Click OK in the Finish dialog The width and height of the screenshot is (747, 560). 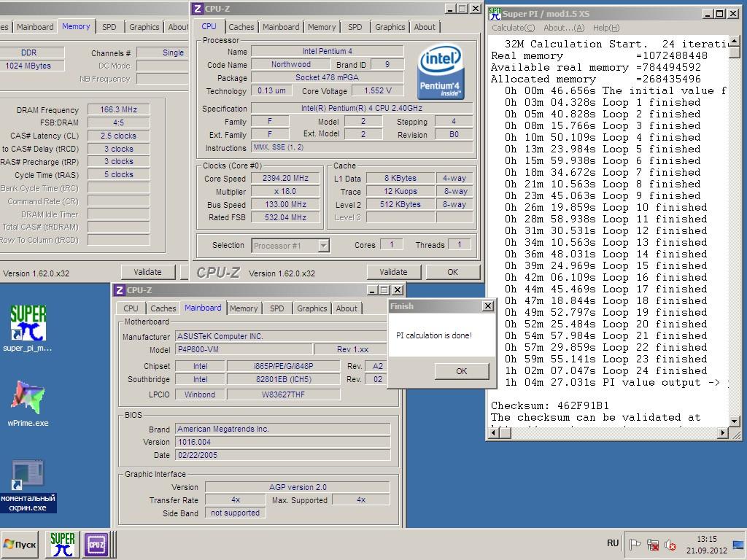462,371
